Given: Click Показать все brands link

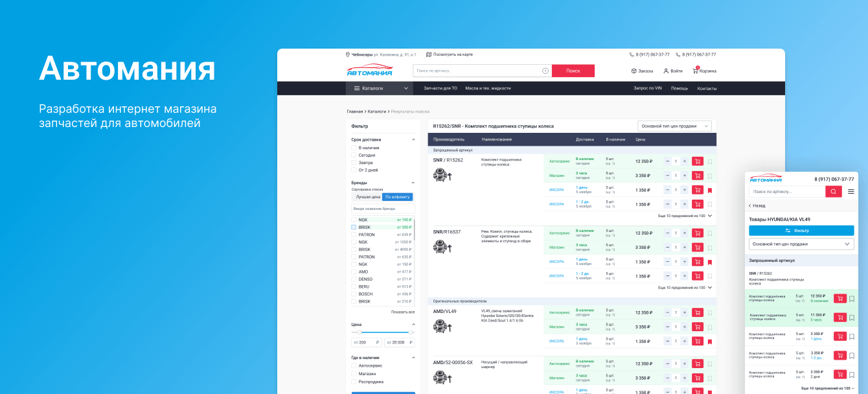Looking at the screenshot, I should coord(403,312).
